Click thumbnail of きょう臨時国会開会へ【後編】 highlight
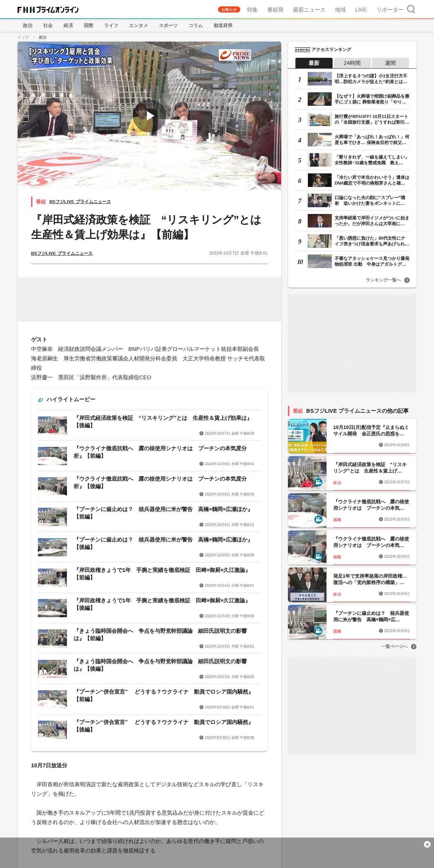Image resolution: width=434 pixels, height=868 pixels. click(52, 669)
